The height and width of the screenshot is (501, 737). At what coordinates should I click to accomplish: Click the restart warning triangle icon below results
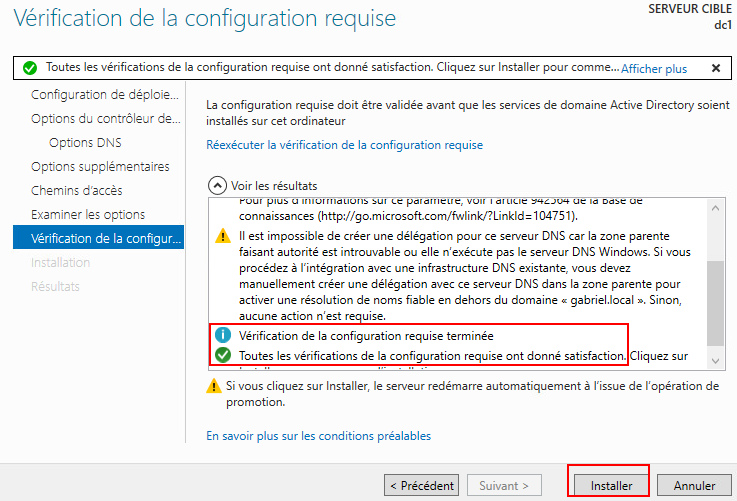pyautogui.click(x=214, y=386)
